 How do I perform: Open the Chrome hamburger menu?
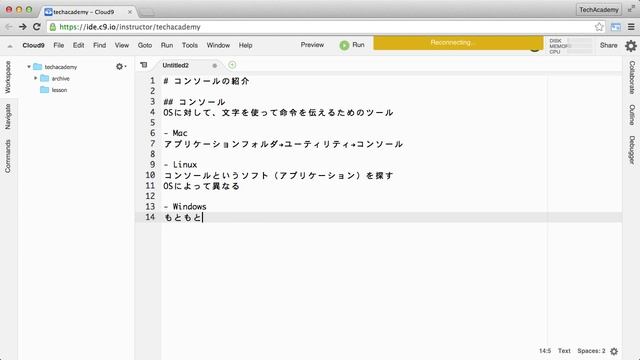[631, 27]
